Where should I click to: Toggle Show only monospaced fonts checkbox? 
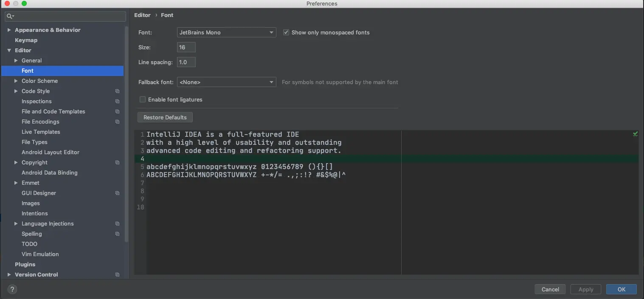(286, 32)
